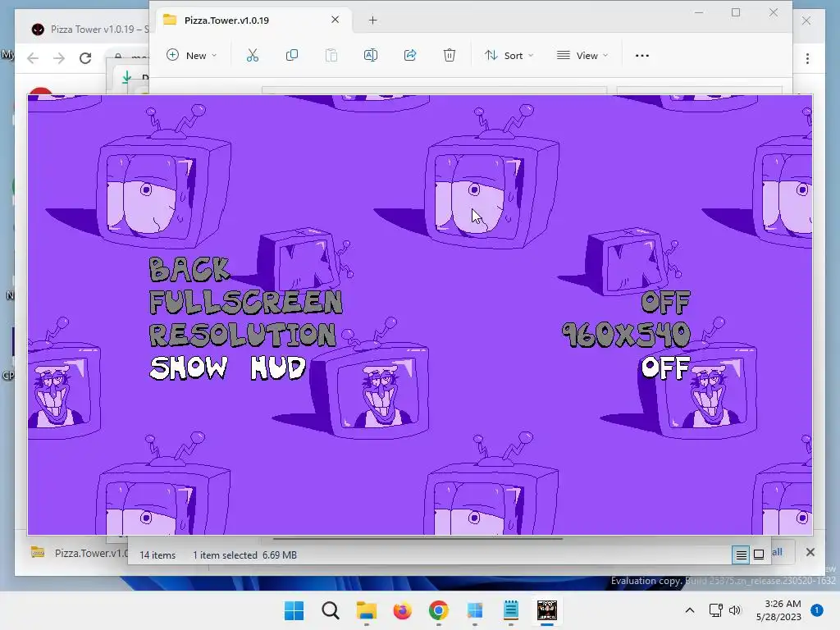Open blue window icon app on taskbar
Screen dimensions: 840x630
[475, 610]
